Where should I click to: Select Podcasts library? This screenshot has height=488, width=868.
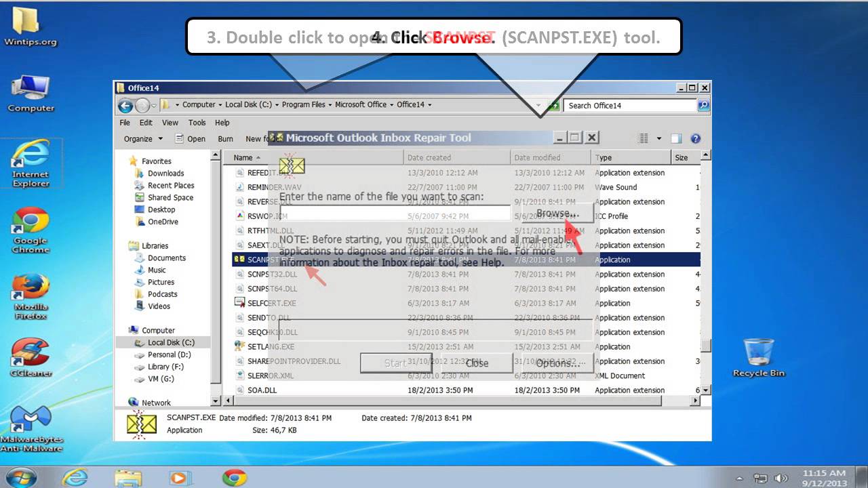(162, 295)
